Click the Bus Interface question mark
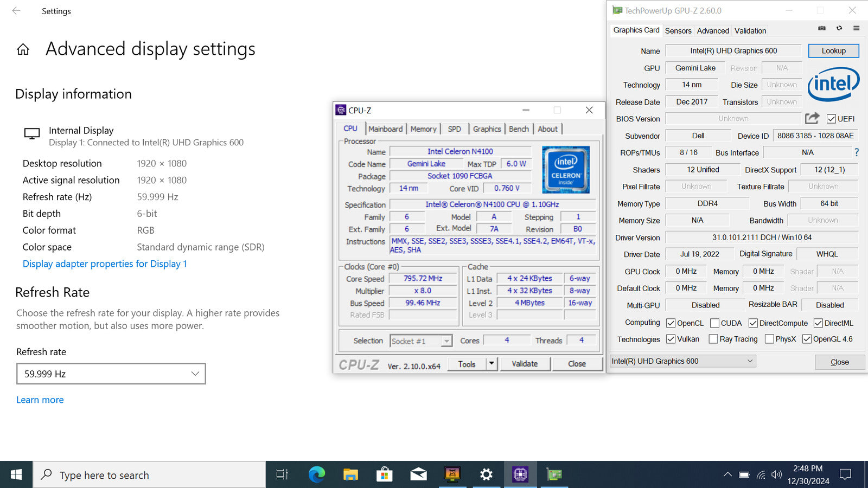This screenshot has height=488, width=868. (857, 152)
